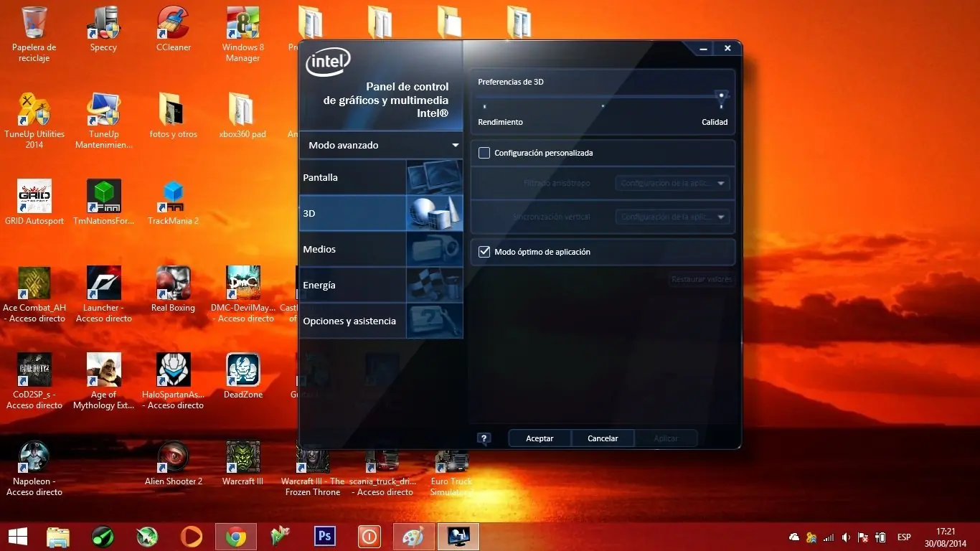This screenshot has height=551, width=980.
Task: Open Google Chrome from the taskbar
Action: (236, 537)
